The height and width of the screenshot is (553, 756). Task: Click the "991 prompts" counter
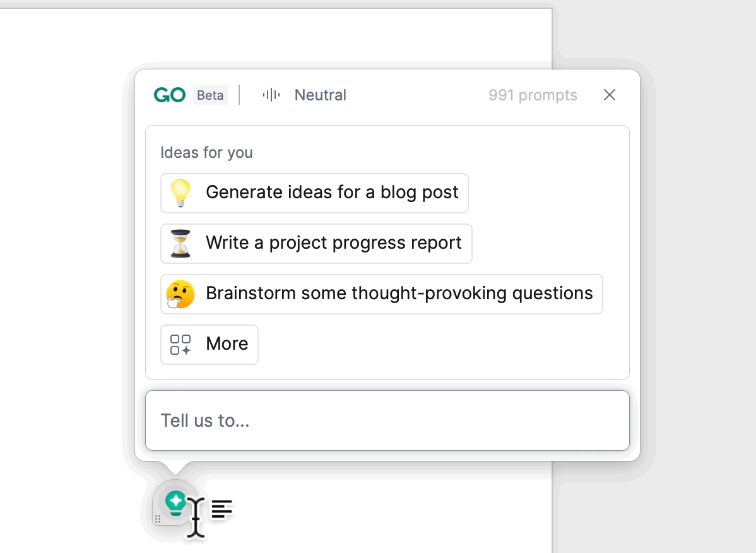click(x=533, y=95)
